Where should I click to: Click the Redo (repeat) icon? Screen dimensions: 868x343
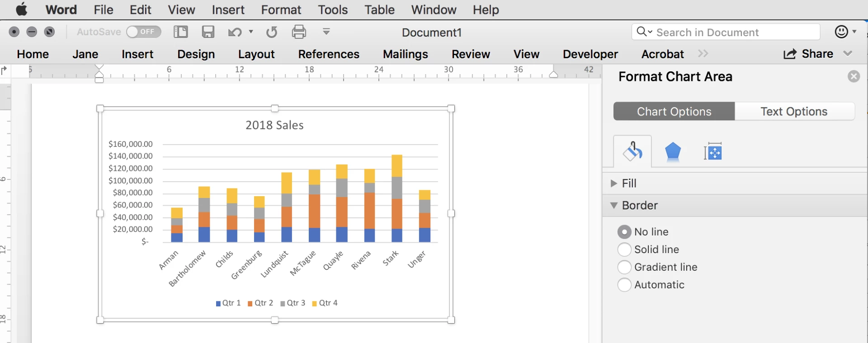272,32
